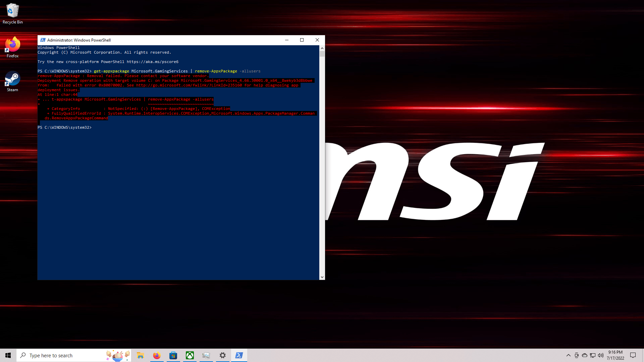Image resolution: width=644 pixels, height=362 pixels.
Task: Open the Settings gear on the taskbar
Action: pyautogui.click(x=223, y=355)
